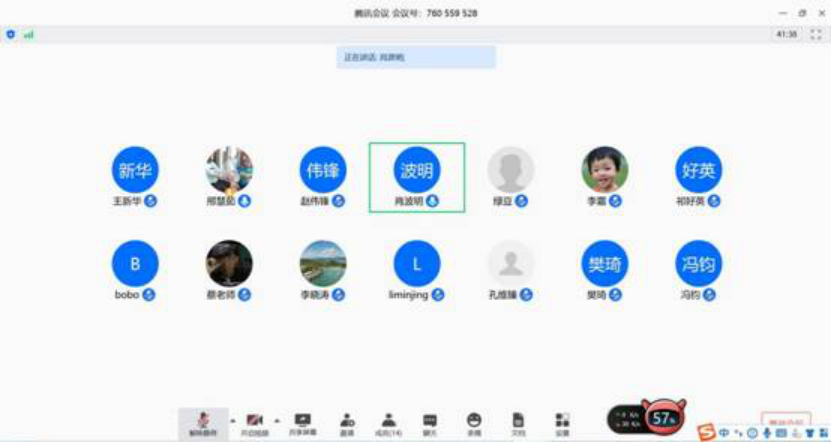Open the emoji reactions icon
832x442 pixels.
tap(473, 422)
